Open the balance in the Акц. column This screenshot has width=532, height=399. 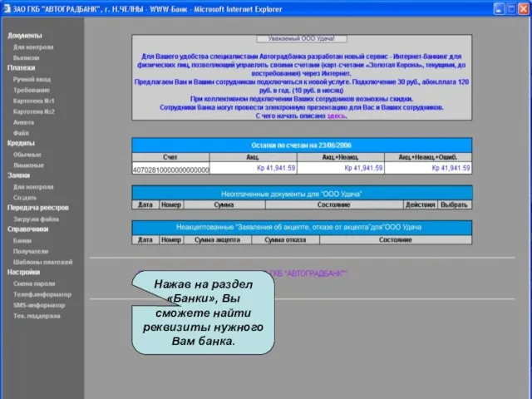276,168
